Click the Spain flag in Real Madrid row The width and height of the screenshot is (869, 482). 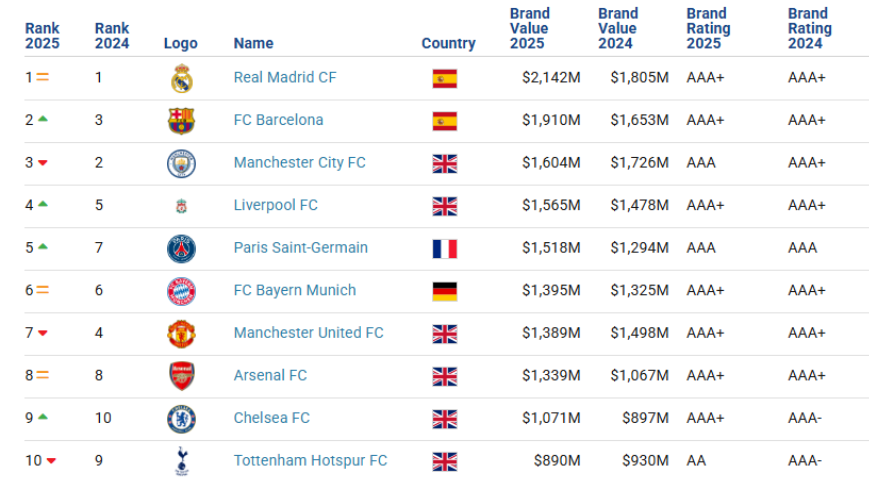(445, 78)
